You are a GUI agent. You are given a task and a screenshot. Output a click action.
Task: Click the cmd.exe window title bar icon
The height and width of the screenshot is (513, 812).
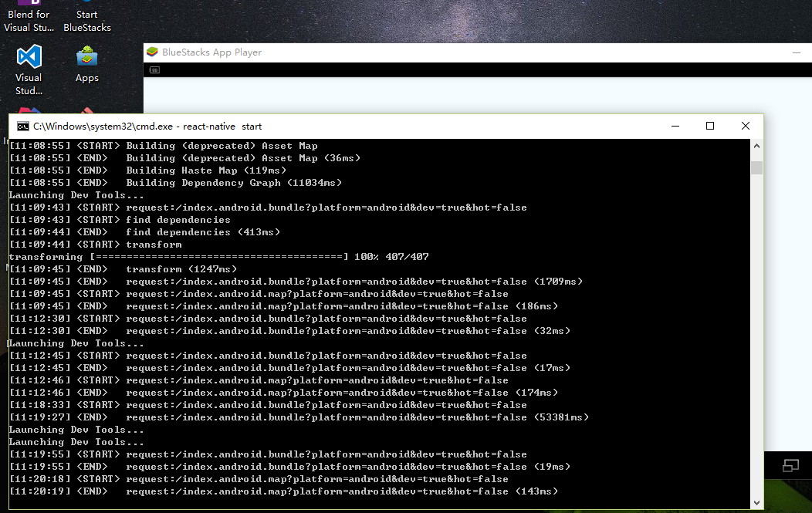tap(23, 127)
